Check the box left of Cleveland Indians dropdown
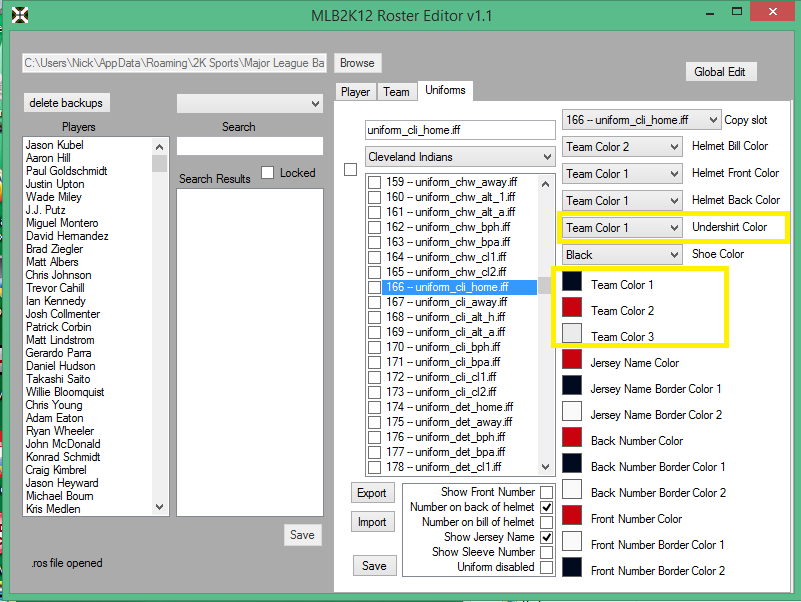 click(350, 169)
